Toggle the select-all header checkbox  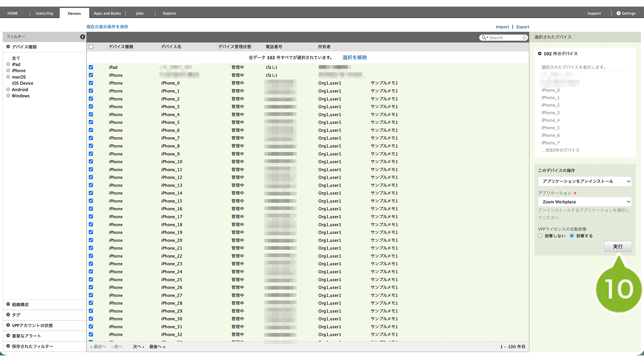[x=91, y=47]
